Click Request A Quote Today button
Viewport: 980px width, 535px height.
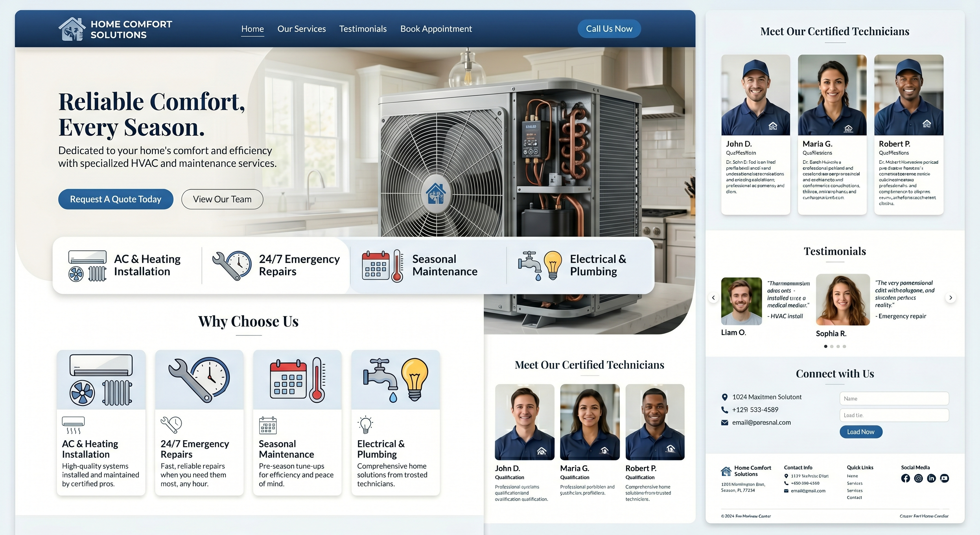pos(116,199)
